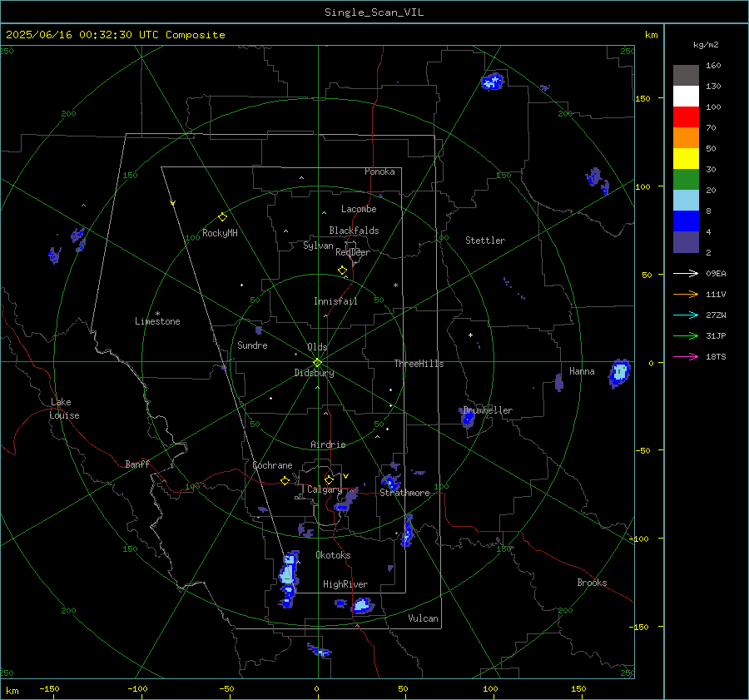Screen dimensions: 749x700
Task: Click the purple 2–4 color swatch
Action: (686, 241)
